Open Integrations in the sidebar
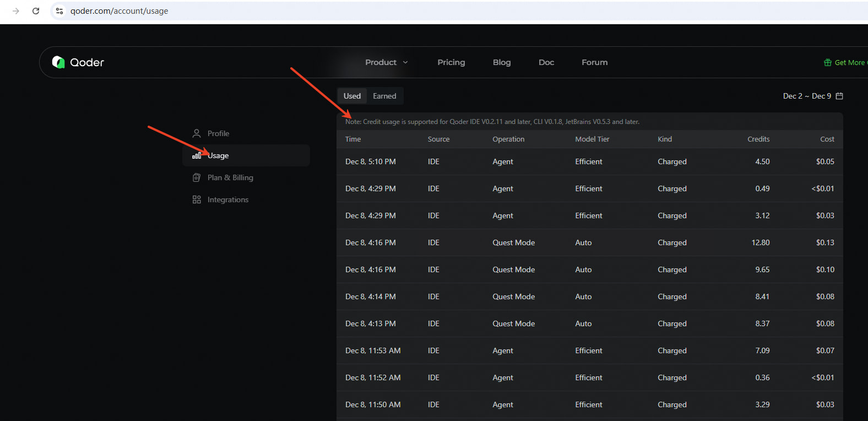868x421 pixels. 246,199
